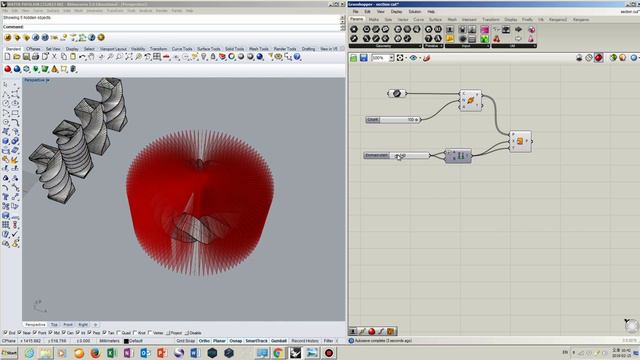Toggle SmartTrack in the Rhino status bar
This screenshot has height=360, width=640.
256,341
